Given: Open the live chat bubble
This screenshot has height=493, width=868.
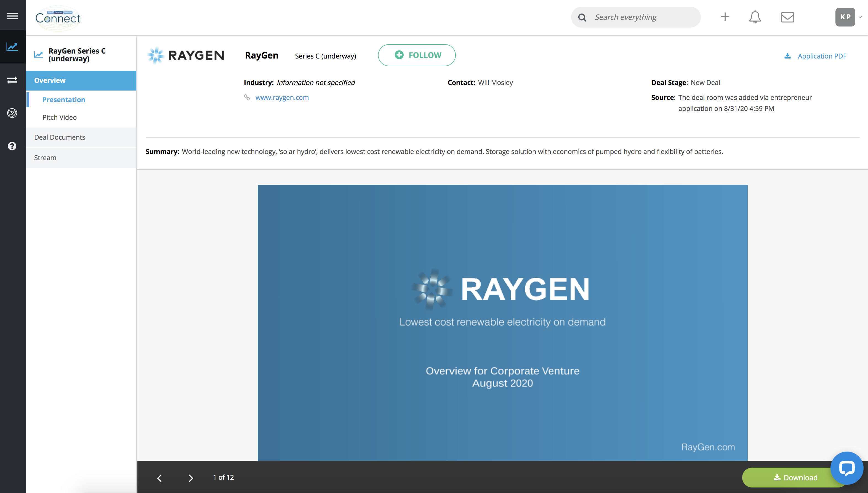Looking at the screenshot, I should click(847, 468).
